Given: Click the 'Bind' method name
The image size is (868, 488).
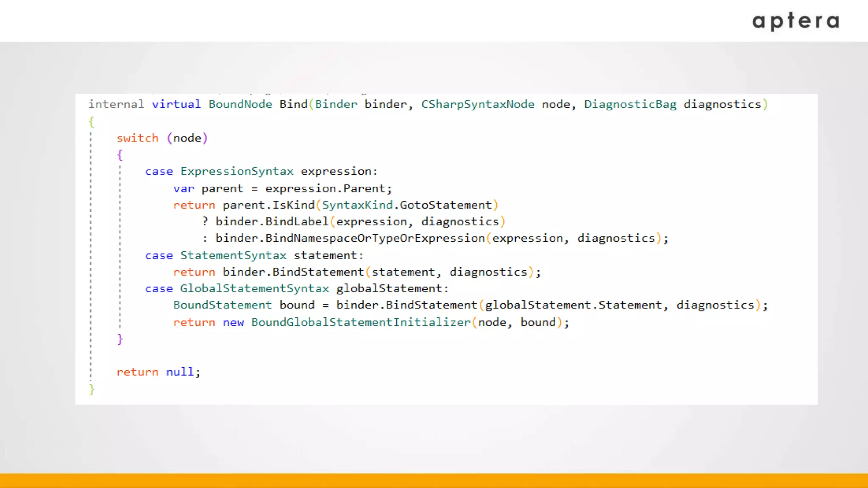Looking at the screenshot, I should tap(293, 104).
